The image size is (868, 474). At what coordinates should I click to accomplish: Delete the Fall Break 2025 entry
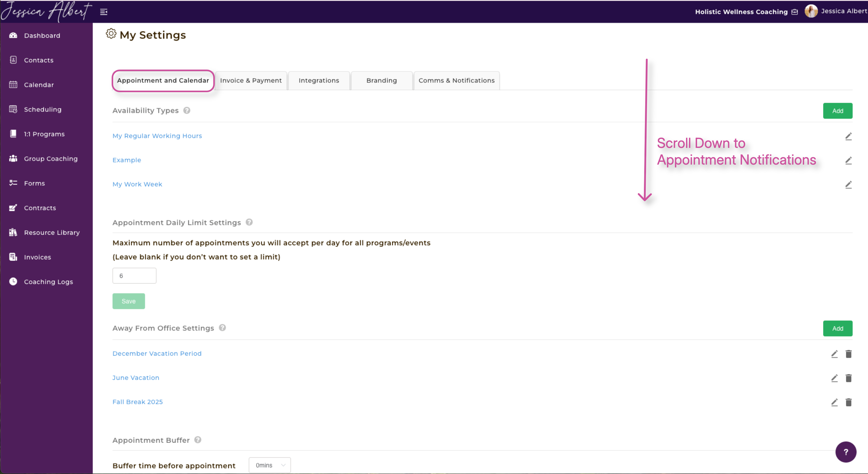(x=848, y=402)
